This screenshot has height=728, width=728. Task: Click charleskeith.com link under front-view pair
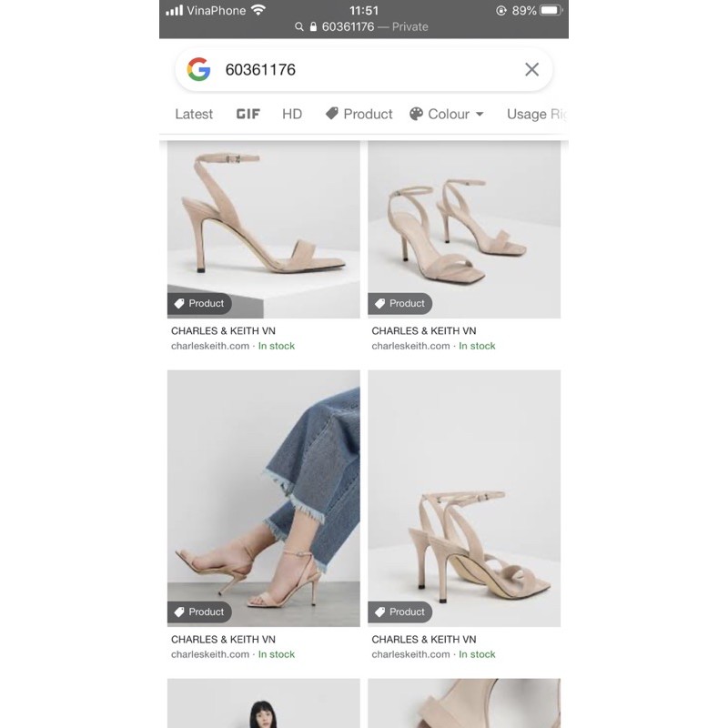pos(410,346)
